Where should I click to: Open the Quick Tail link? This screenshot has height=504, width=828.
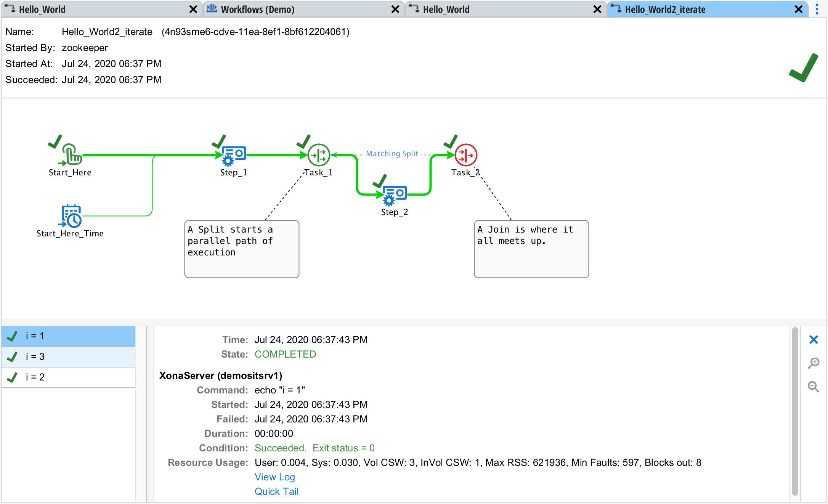point(276,491)
